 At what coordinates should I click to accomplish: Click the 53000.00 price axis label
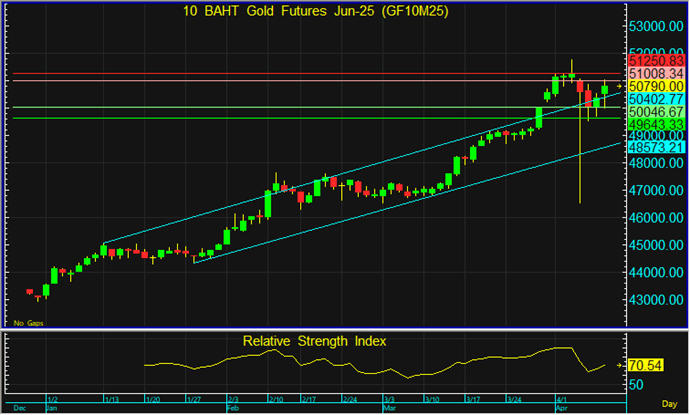(x=655, y=26)
